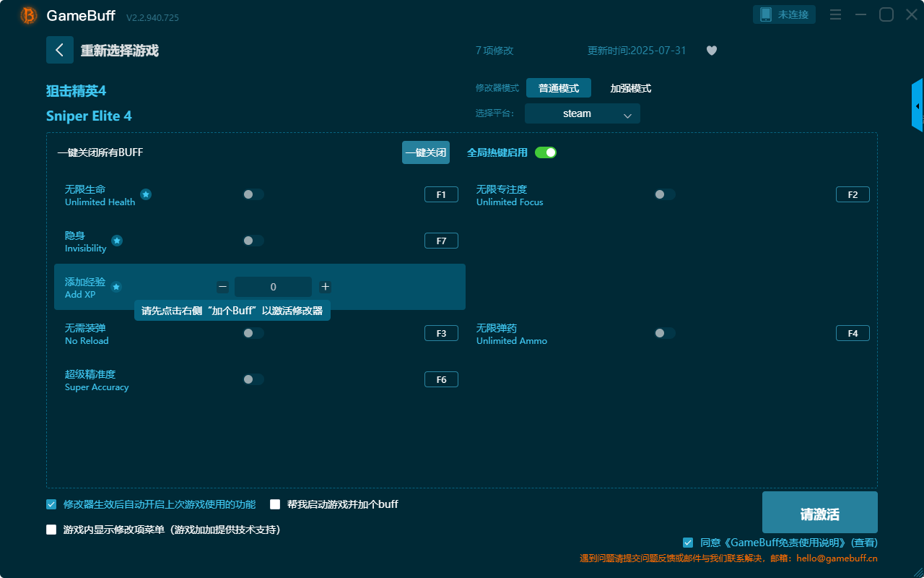The height and width of the screenshot is (578, 924).
Task: Uncheck 修改器生效后自动开启上次游戏使用的功能
Action: pos(51,504)
